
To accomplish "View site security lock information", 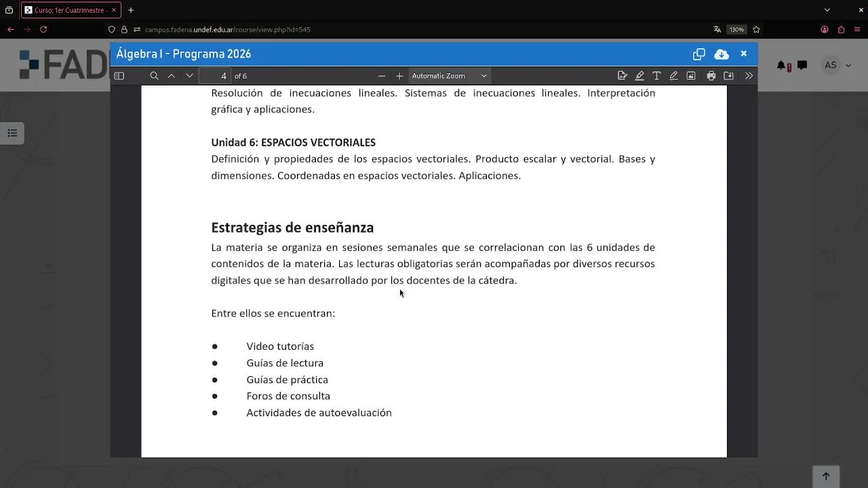I will tap(124, 30).
